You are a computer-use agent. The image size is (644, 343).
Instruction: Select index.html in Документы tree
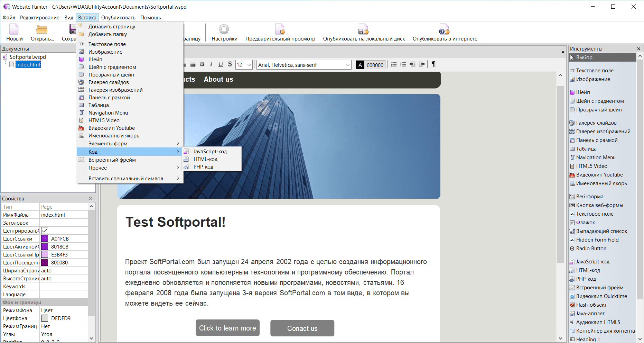28,65
